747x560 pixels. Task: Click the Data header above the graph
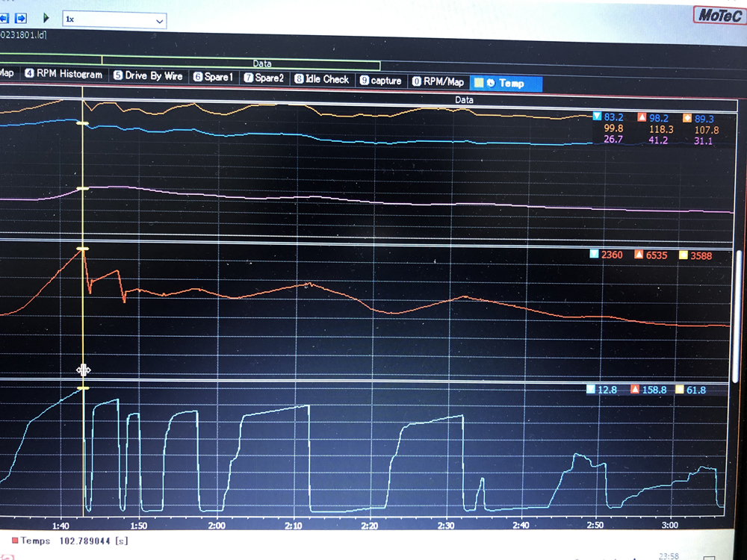coord(464,99)
